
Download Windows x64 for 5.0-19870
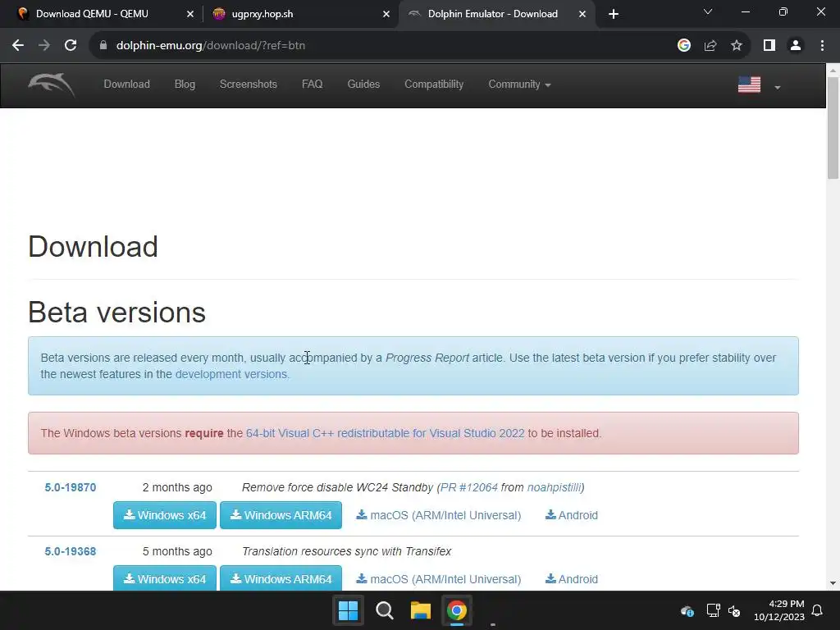(x=164, y=515)
